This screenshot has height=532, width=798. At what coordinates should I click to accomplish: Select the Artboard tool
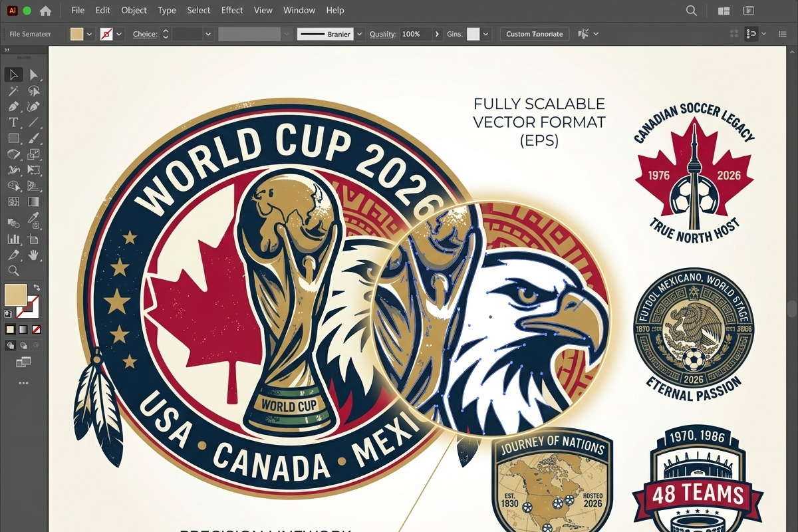tap(33, 239)
